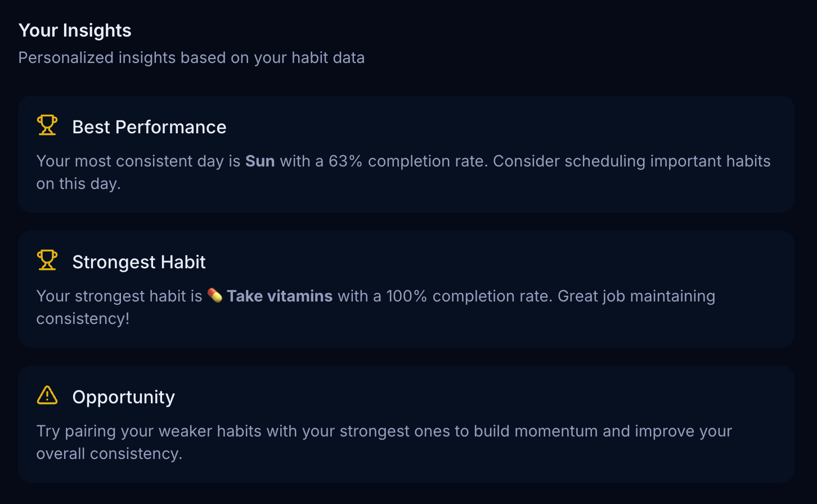Click the trophy icon beside Best Performance
The height and width of the screenshot is (504, 817).
[47, 125]
